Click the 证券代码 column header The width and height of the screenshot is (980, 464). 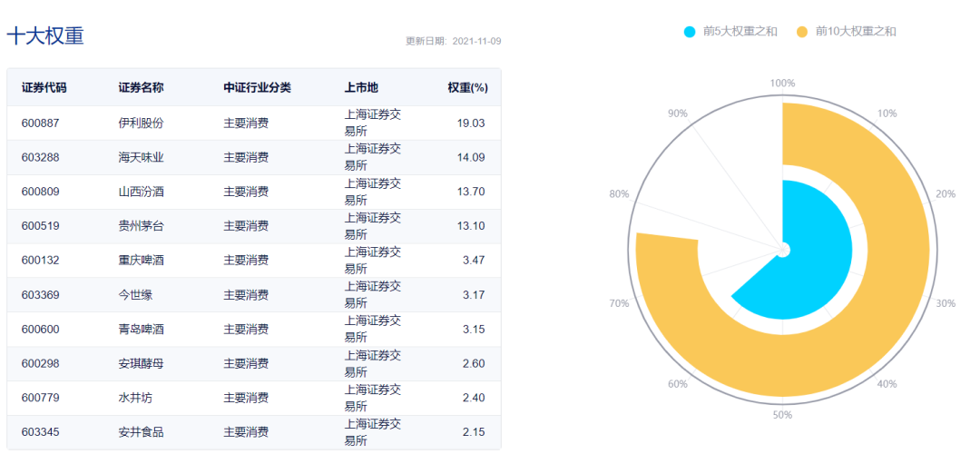coord(44,87)
